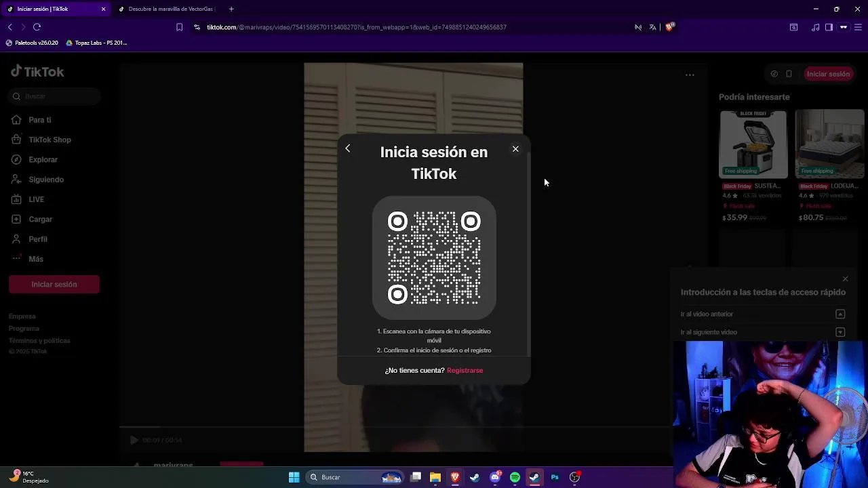This screenshot has width=868, height=488.
Task: Open the weather widget showing 16°C
Action: (x=30, y=476)
